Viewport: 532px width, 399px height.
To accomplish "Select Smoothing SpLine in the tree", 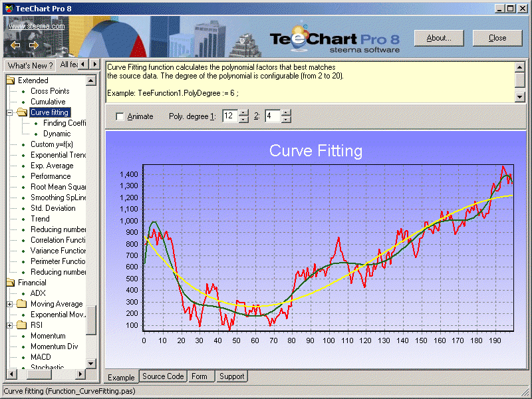I will 58,198.
